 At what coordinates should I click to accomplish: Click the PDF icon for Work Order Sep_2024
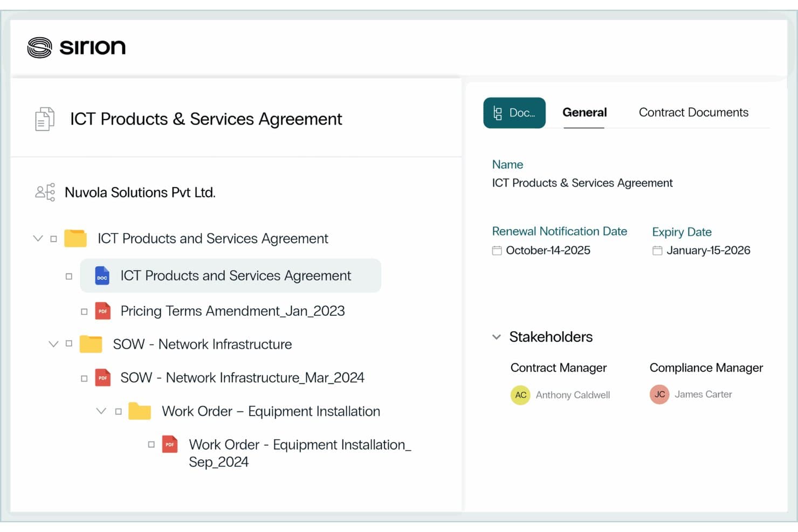pos(170,444)
